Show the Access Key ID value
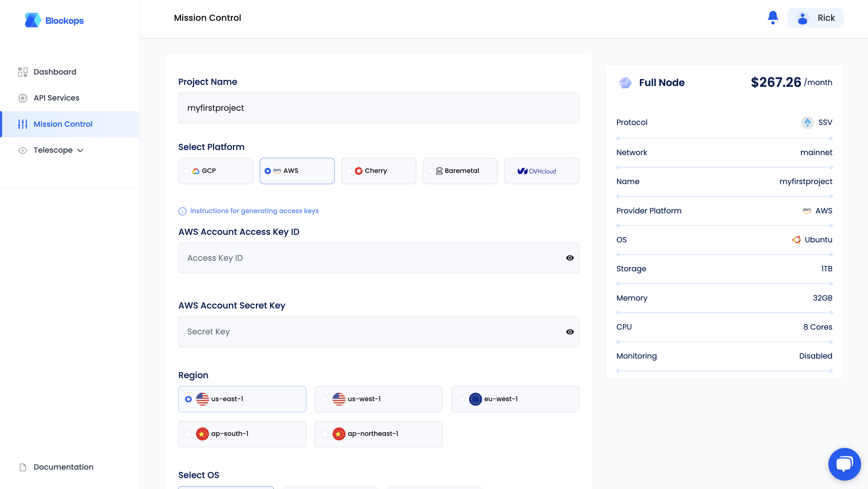Screen dimensions: 868x489 [570, 258]
